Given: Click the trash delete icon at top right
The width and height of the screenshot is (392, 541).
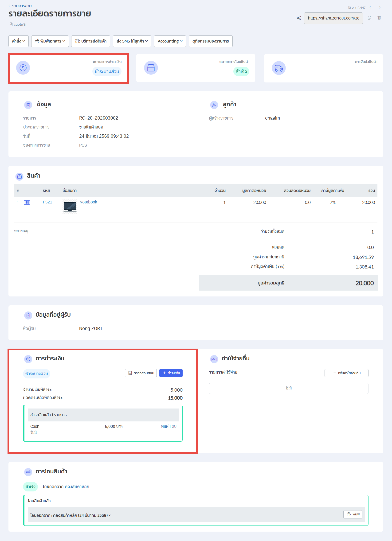Looking at the screenshot, I should (379, 18).
